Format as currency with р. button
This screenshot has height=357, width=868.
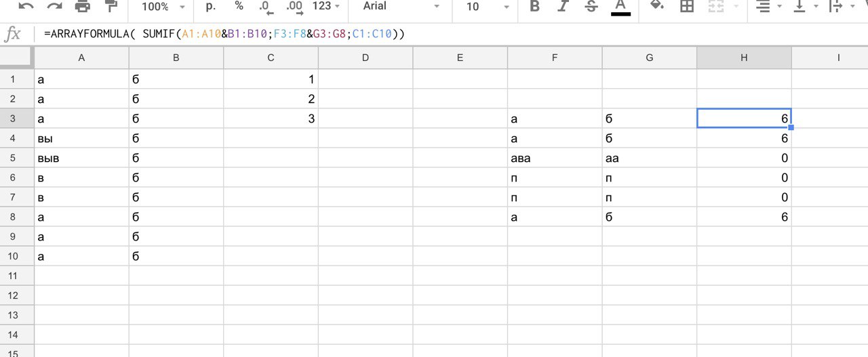tap(210, 6)
